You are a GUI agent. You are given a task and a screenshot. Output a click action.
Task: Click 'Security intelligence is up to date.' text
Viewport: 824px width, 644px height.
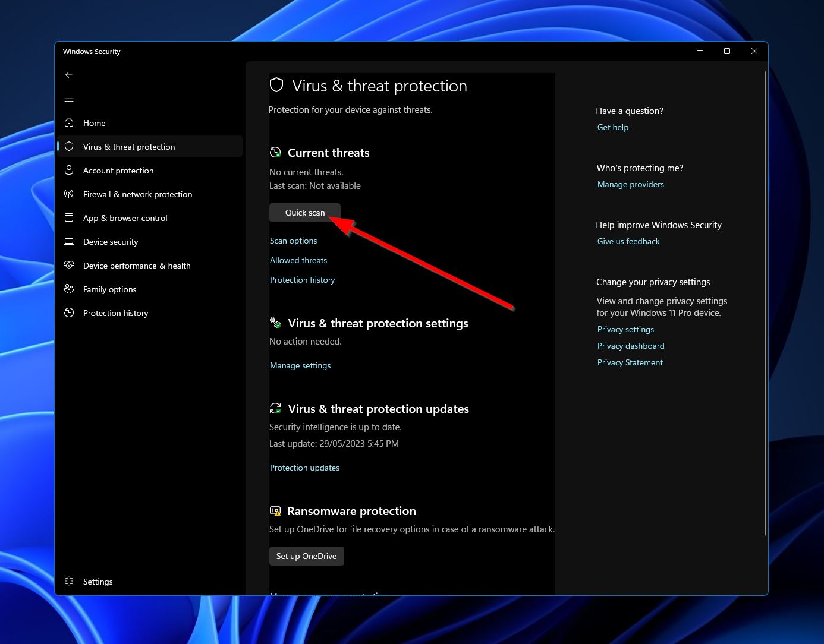coord(335,427)
